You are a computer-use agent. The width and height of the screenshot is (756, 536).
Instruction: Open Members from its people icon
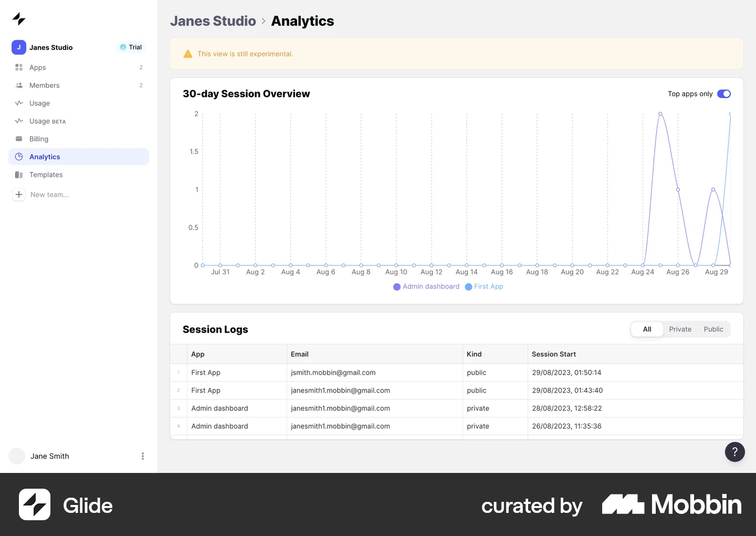click(19, 85)
